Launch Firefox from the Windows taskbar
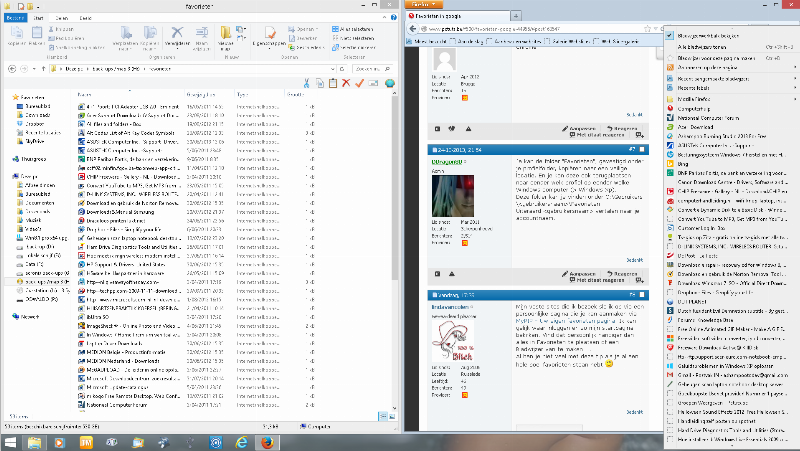800x451 pixels. point(267,440)
